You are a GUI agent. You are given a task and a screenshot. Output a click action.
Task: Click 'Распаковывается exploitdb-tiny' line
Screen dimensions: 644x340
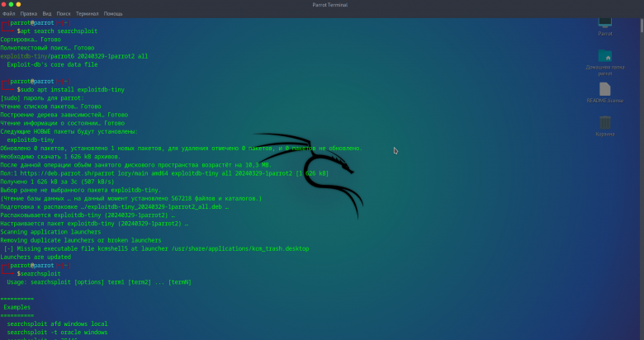(88, 215)
